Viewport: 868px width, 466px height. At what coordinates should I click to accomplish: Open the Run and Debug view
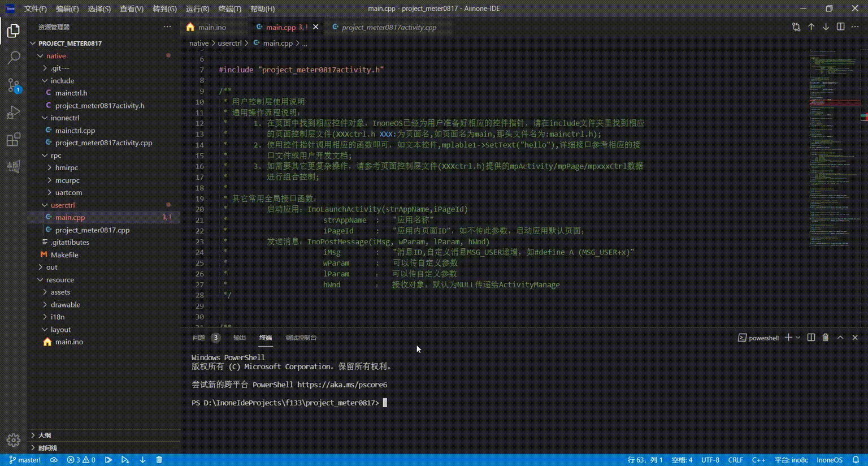(x=14, y=112)
